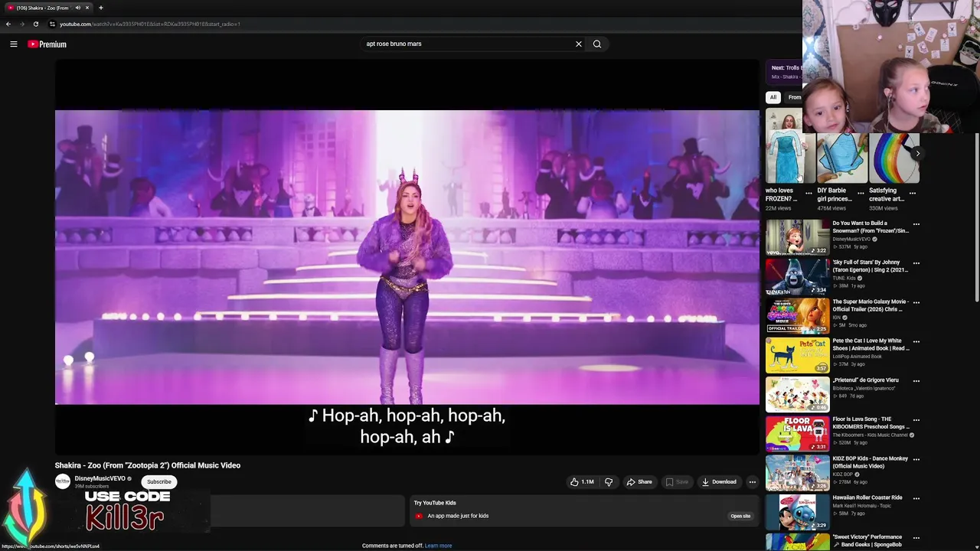Like the video (1.1M thumbs up)

click(582, 482)
